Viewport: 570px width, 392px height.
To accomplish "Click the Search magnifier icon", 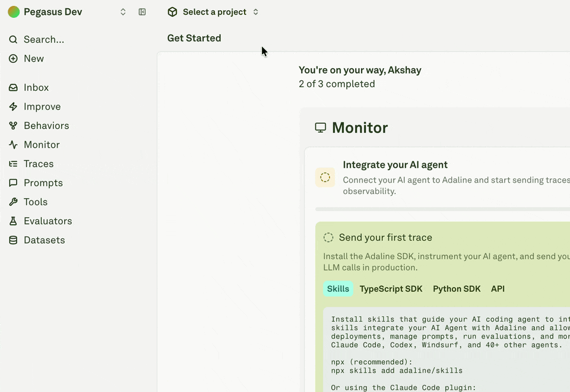I will 13,40.
